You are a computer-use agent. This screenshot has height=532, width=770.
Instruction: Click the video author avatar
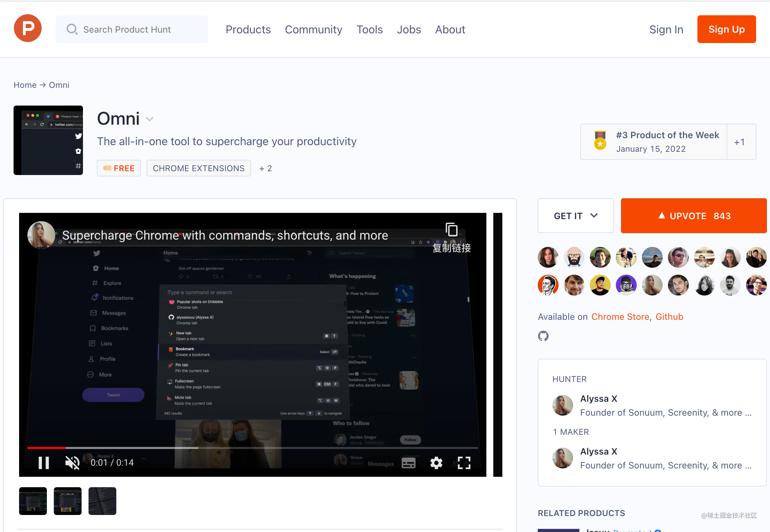tap(41, 235)
